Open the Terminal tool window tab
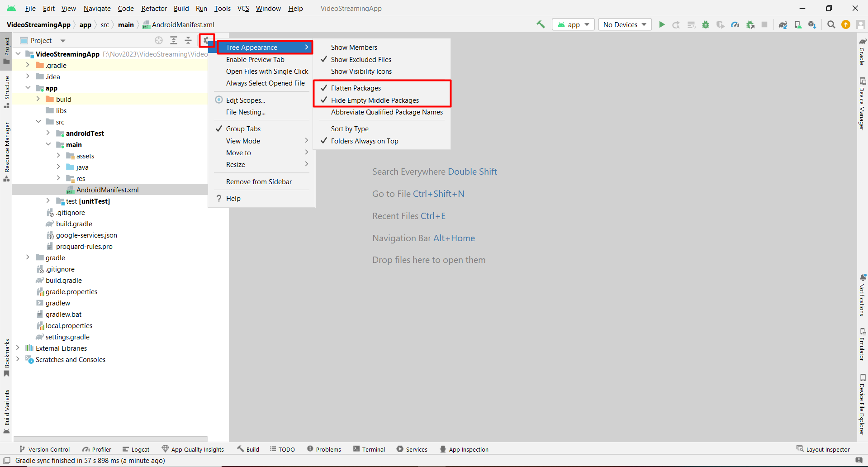Viewport: 868px width, 467px height. click(x=369, y=449)
